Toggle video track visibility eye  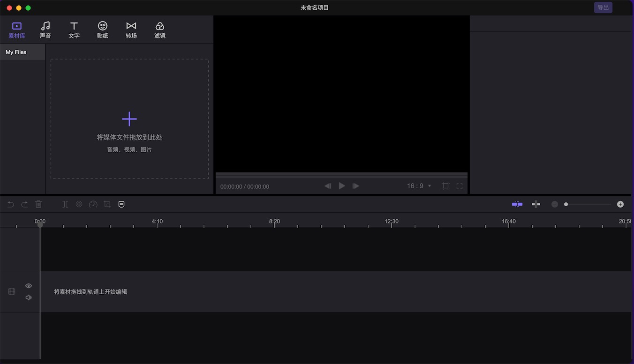(29, 286)
